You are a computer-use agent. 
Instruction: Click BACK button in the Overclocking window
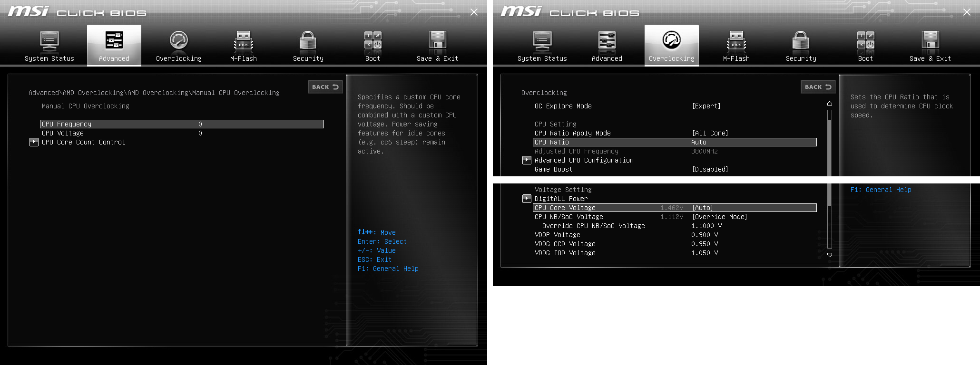[x=818, y=87]
